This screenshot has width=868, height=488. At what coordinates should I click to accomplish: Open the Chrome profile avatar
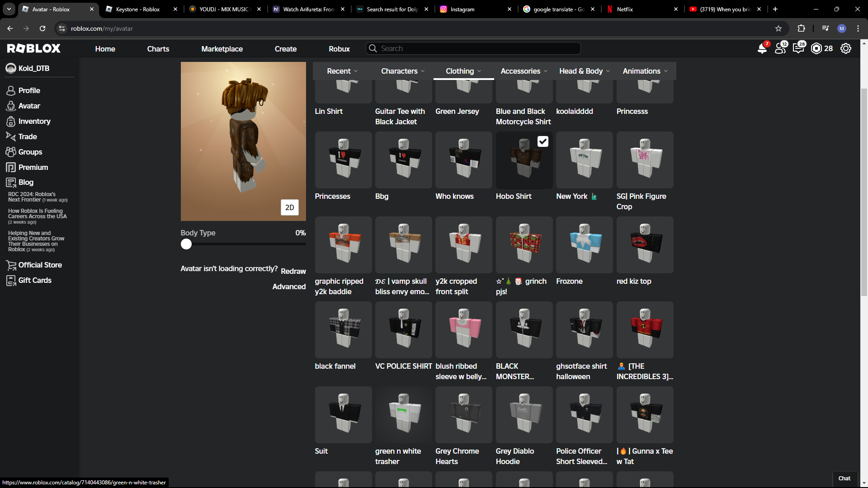(842, 28)
